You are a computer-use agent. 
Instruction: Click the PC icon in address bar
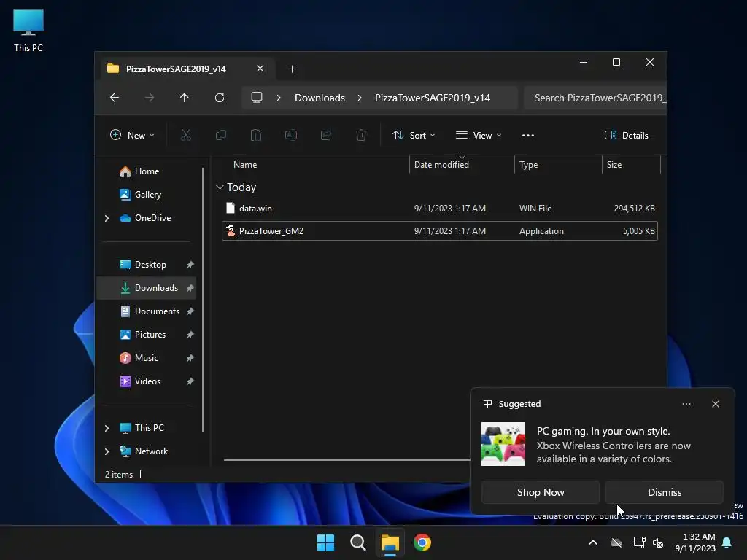click(x=257, y=98)
